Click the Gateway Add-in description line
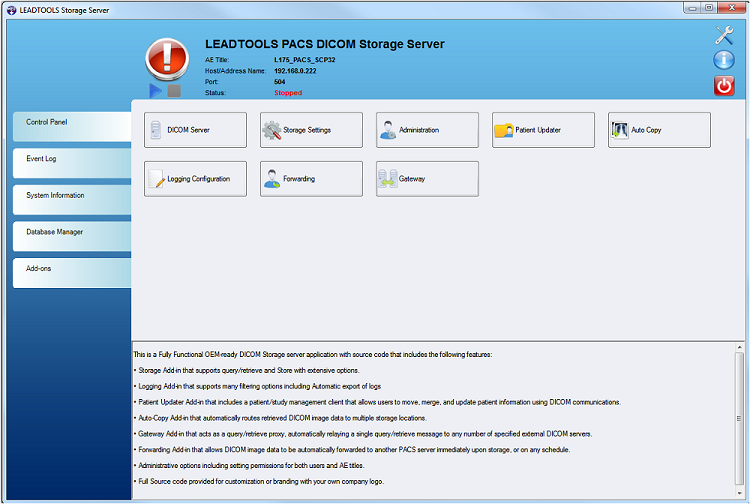This screenshot has height=504, width=750. [x=365, y=434]
